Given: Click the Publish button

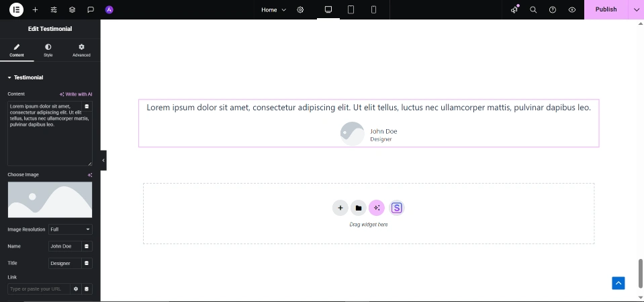Looking at the screenshot, I should [x=606, y=9].
